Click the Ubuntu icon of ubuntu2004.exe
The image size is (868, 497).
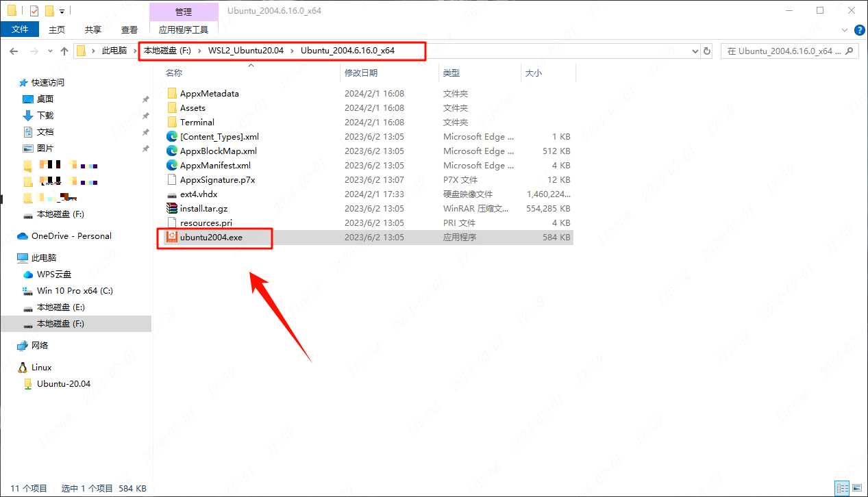pos(172,237)
